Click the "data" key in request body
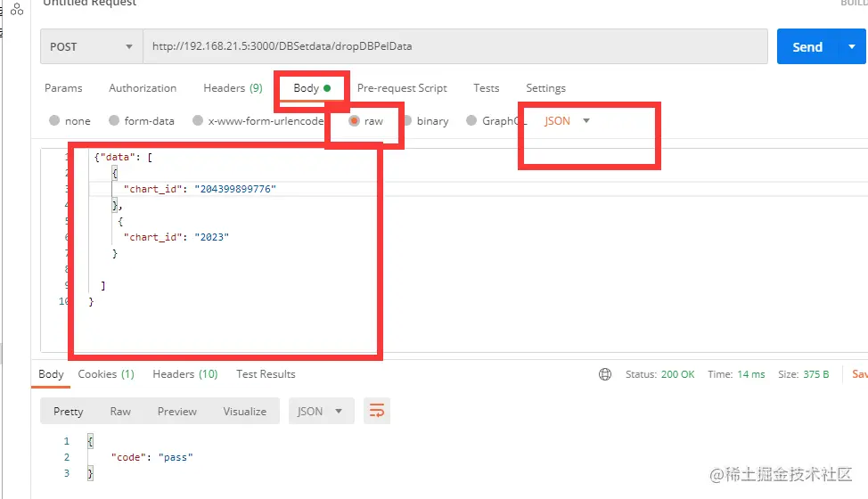The width and height of the screenshot is (868, 499). click(x=117, y=157)
